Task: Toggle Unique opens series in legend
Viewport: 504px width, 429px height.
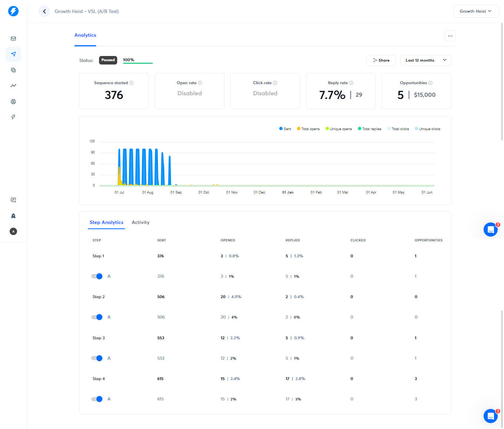Action: pos(339,129)
